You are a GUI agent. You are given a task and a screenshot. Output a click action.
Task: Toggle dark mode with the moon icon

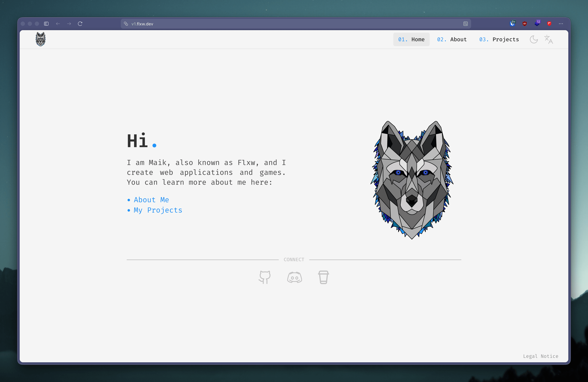[x=534, y=39]
